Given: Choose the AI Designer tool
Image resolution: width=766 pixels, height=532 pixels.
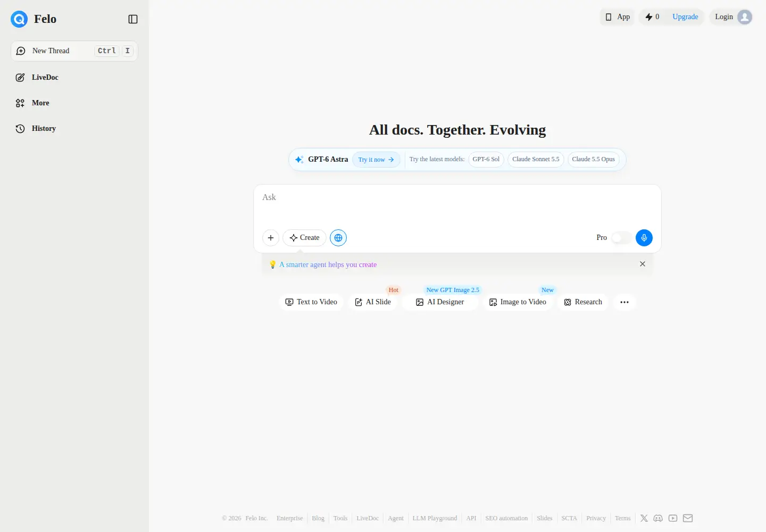Looking at the screenshot, I should tap(440, 302).
